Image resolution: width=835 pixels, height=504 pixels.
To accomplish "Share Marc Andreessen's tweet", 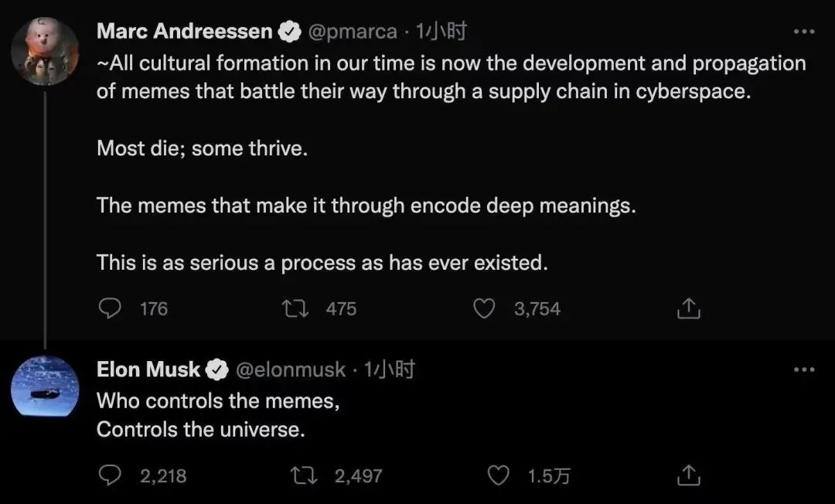I will point(688,309).
